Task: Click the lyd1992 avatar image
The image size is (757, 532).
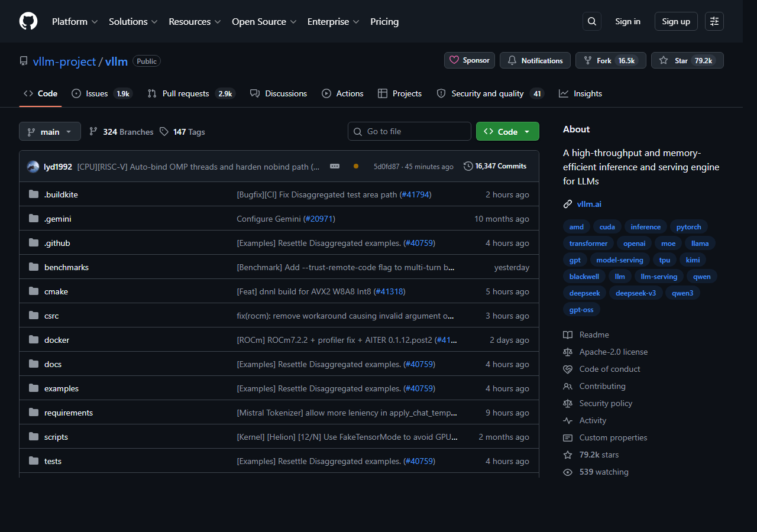Action: click(x=33, y=167)
